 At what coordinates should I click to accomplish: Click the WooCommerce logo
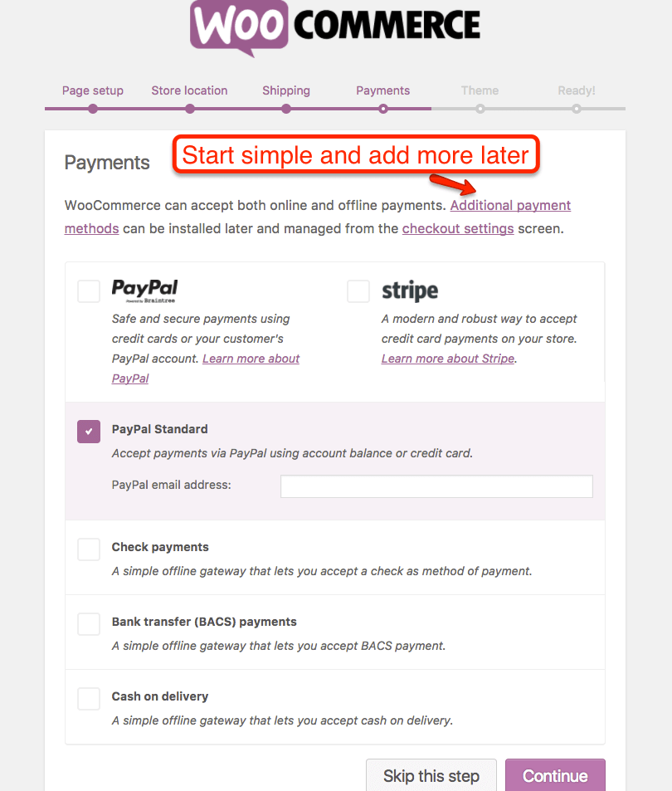(x=335, y=27)
